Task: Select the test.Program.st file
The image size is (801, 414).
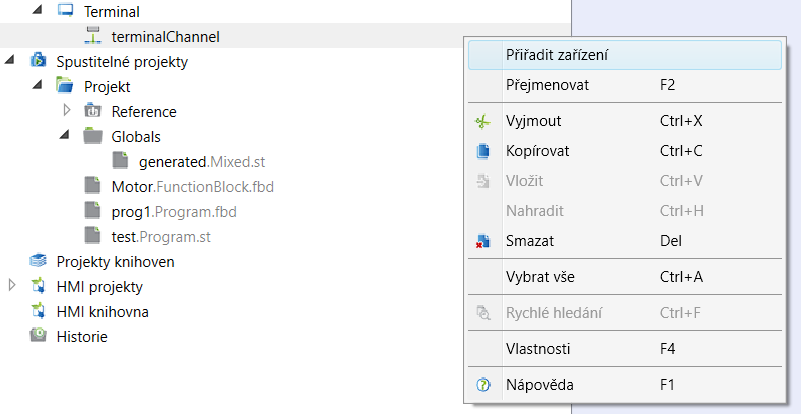Action: click(x=161, y=237)
